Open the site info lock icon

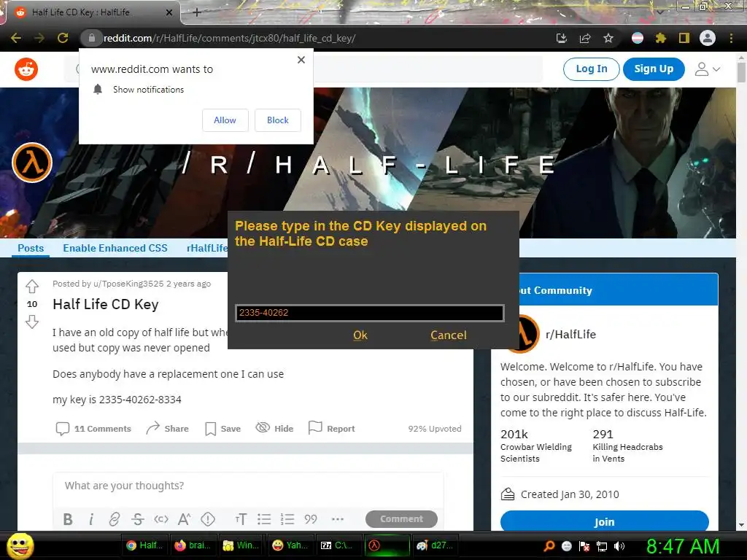tap(92, 38)
